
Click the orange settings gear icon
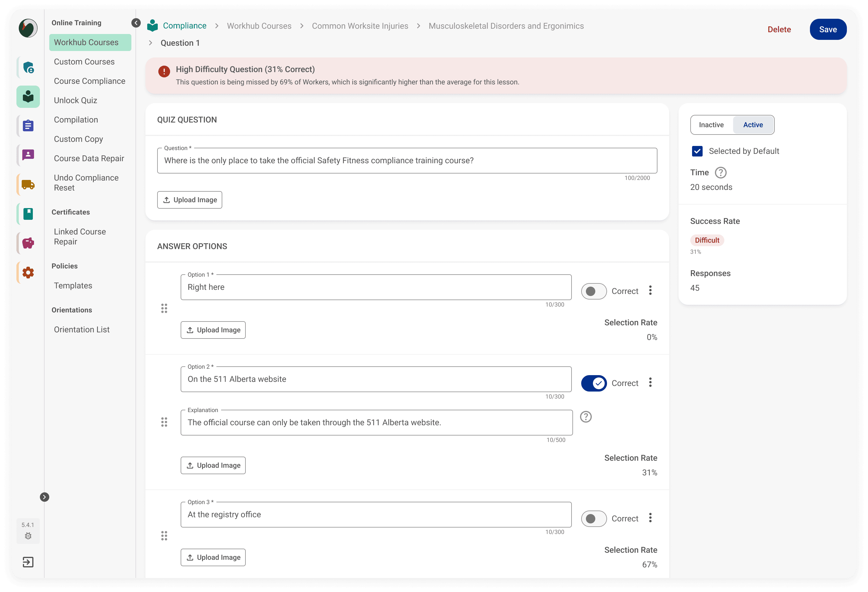tap(28, 273)
